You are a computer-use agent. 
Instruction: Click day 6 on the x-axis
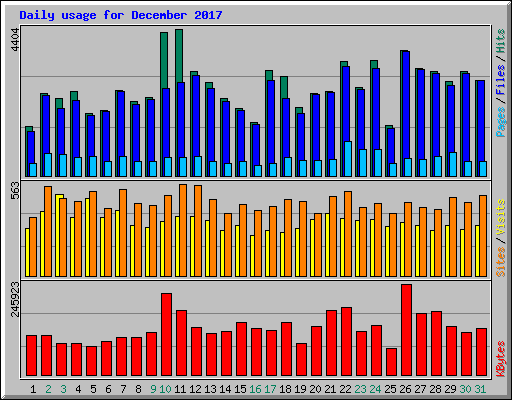108,389
